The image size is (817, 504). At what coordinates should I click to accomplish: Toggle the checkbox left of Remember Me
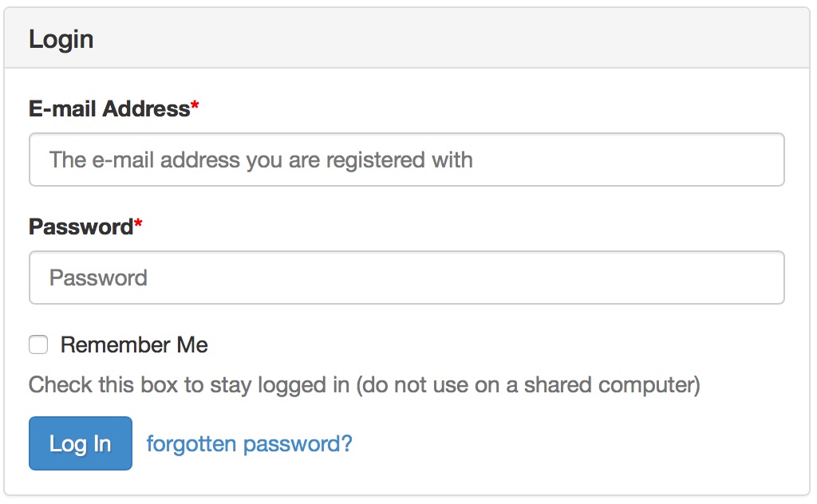pyautogui.click(x=38, y=345)
